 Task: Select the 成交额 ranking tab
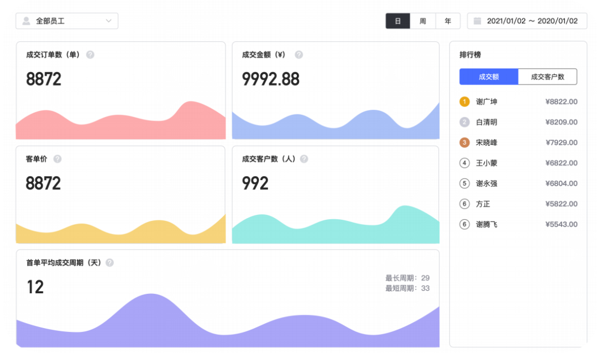click(489, 77)
